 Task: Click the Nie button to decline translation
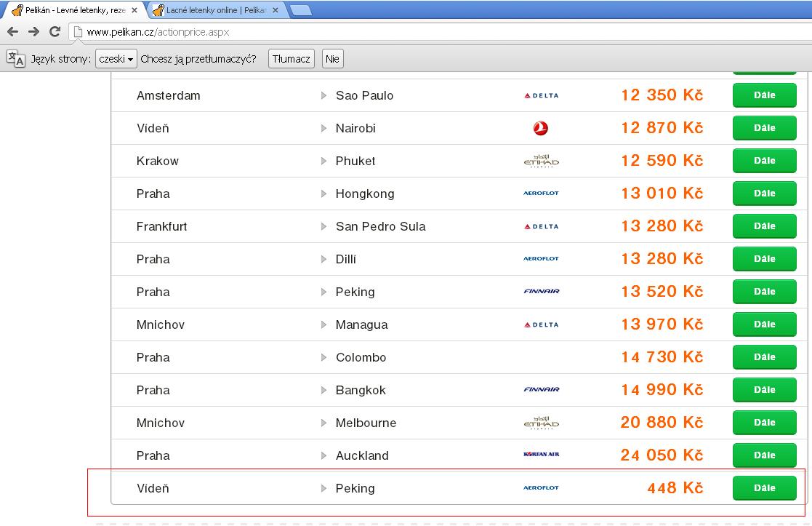[x=332, y=58]
